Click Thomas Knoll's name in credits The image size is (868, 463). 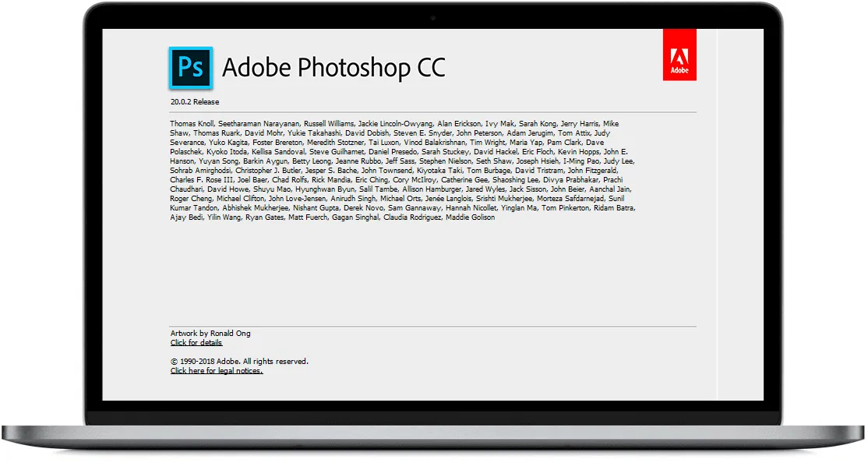[x=192, y=124]
